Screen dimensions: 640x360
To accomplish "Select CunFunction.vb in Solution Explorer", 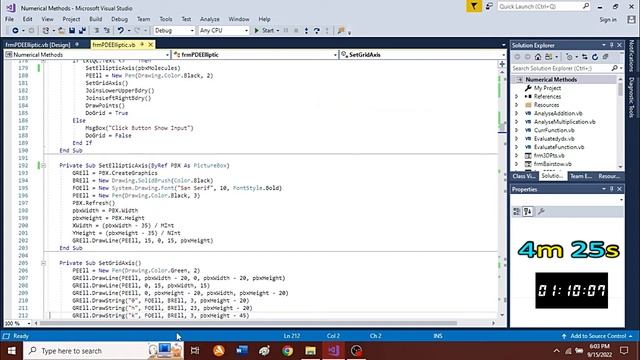I will [554, 130].
